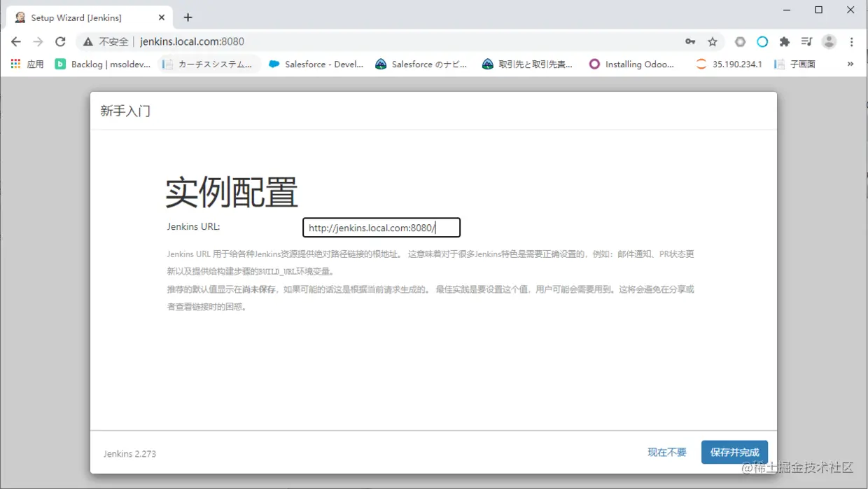Open the Apps grid shortcut
This screenshot has width=868, height=489.
pyautogui.click(x=27, y=64)
